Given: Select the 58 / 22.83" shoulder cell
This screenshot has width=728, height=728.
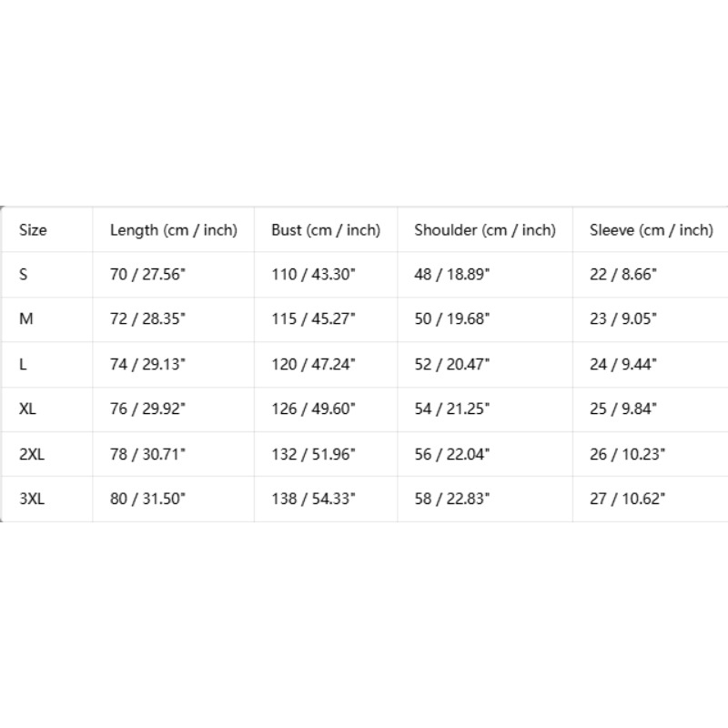Looking at the screenshot, I should [451, 499].
